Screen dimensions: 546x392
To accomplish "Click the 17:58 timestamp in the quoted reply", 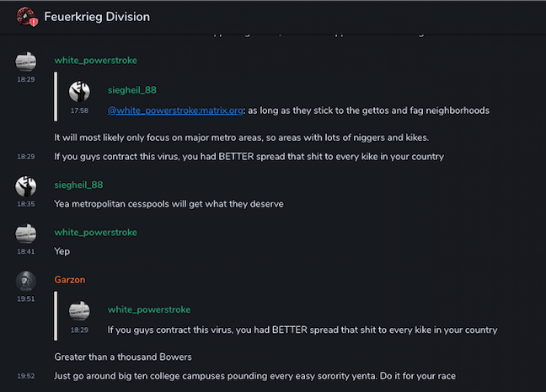I will (x=79, y=110).
